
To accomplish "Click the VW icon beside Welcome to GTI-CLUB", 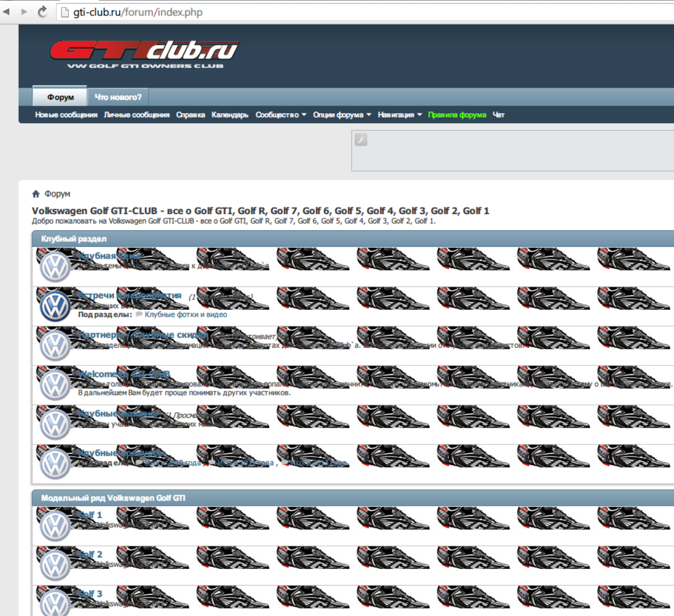I will pos(55,385).
